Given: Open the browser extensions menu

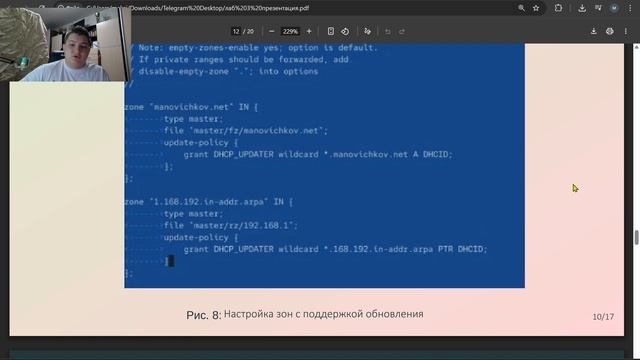Looking at the screenshot, I should pyautogui.click(x=558, y=8).
